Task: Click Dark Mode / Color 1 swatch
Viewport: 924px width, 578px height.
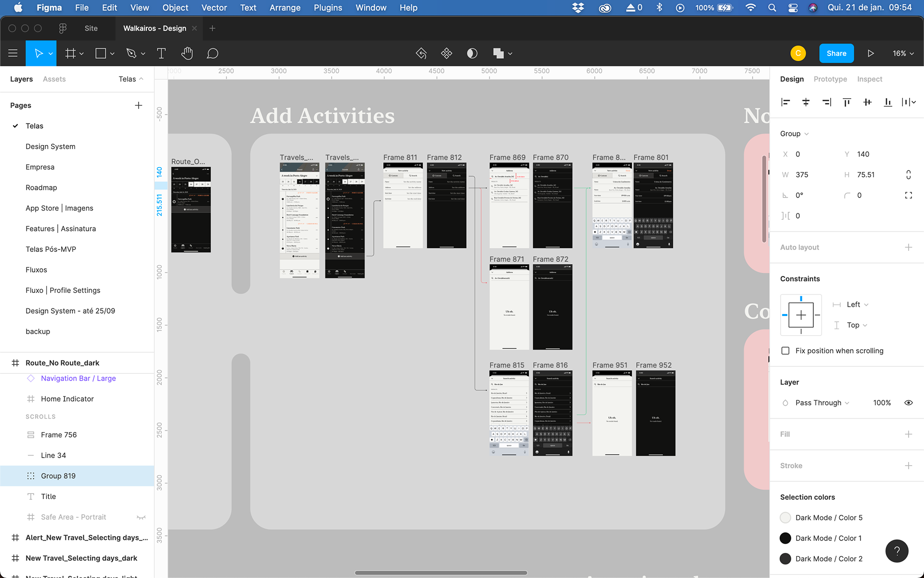Action: pyautogui.click(x=785, y=538)
